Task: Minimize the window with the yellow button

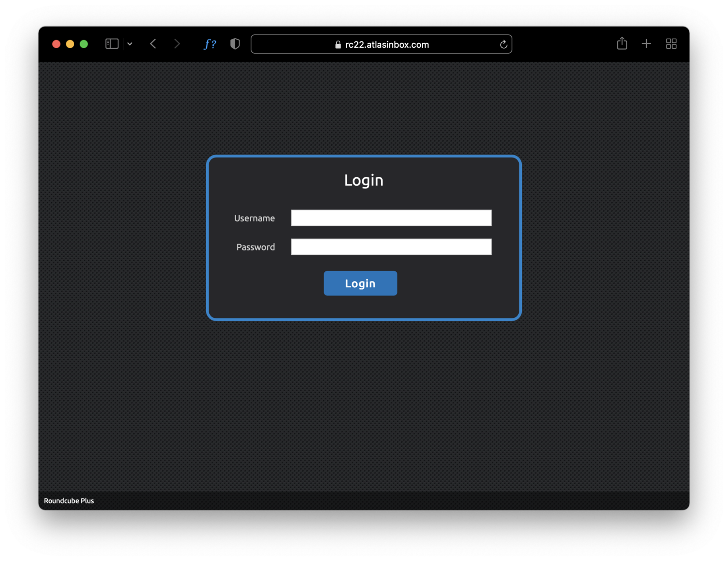Action: coord(70,44)
